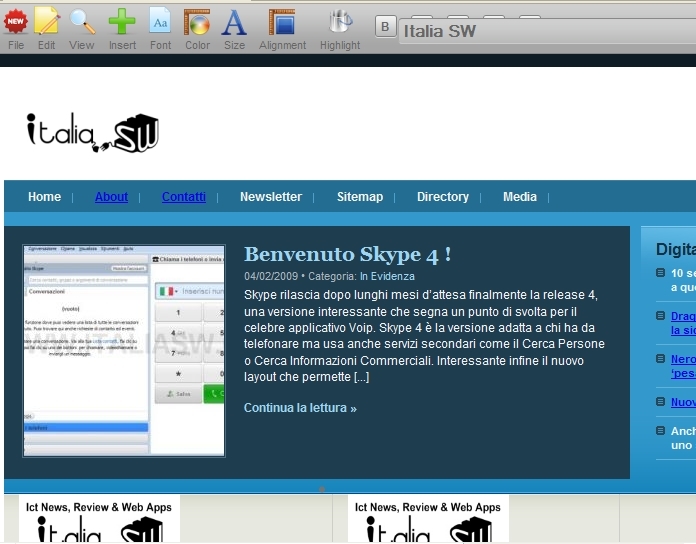Click the In Evidenza category link
This screenshot has height=544, width=696.
tap(387, 276)
